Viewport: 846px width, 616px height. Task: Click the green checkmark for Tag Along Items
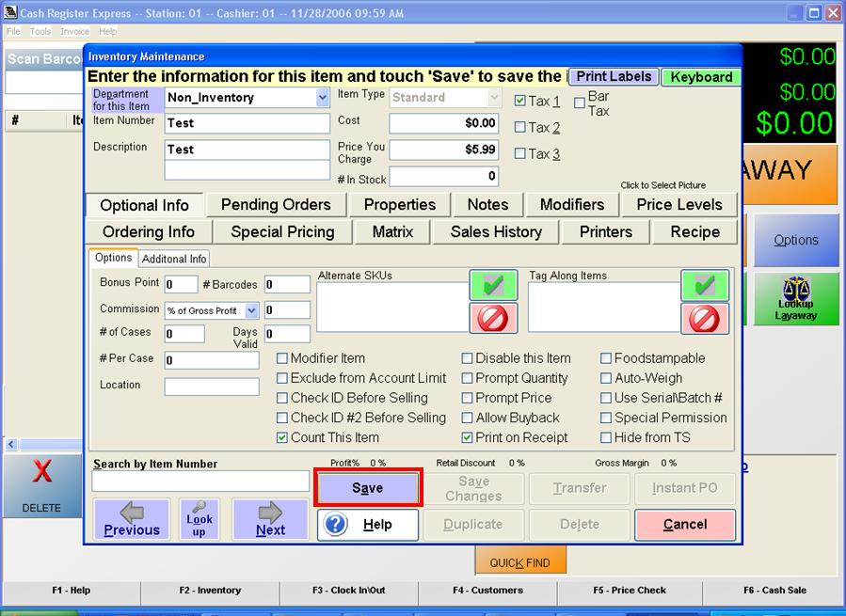coord(705,285)
